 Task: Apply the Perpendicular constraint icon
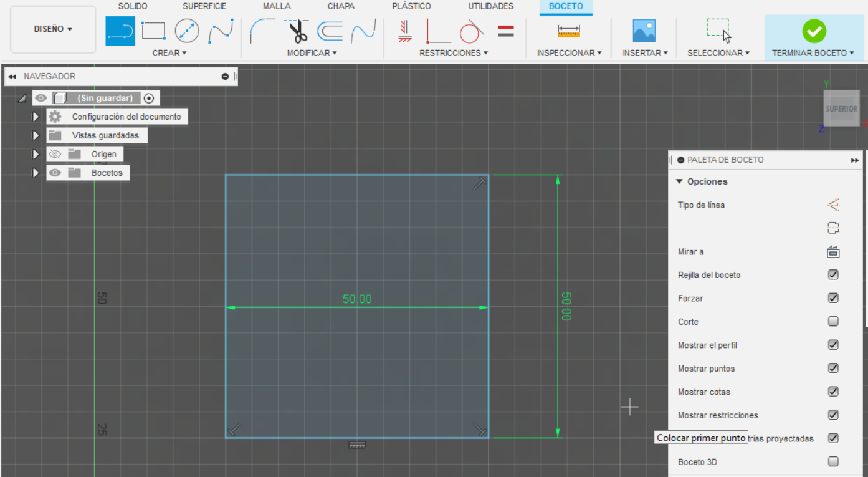point(439,31)
